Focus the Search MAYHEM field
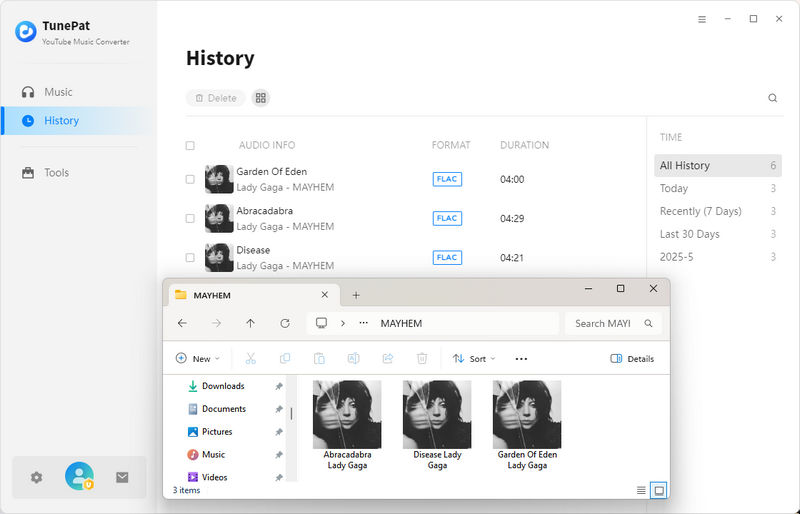 coord(613,324)
